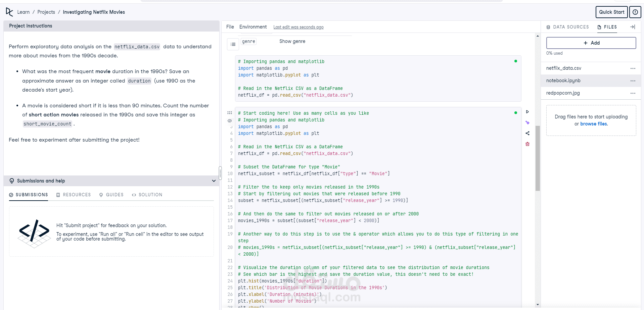Click the info icon beside Quick Start
This screenshot has width=644, height=310.
635,12
